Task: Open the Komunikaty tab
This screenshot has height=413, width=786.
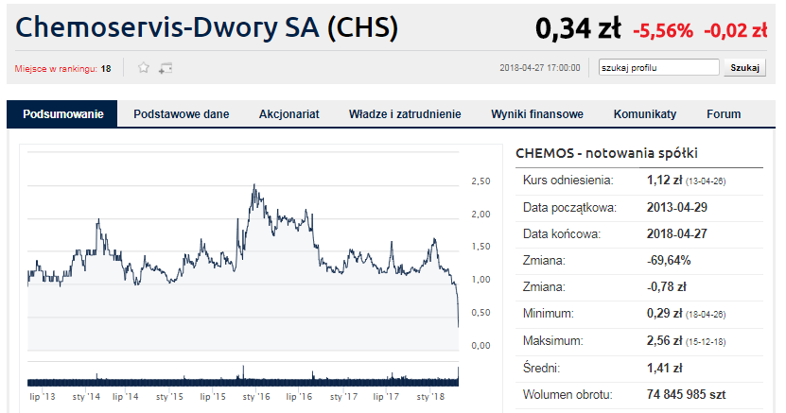Action: coord(645,114)
